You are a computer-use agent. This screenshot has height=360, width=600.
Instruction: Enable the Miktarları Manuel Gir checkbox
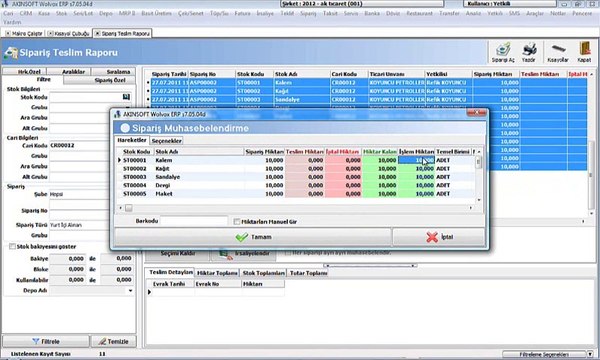tap(237, 222)
